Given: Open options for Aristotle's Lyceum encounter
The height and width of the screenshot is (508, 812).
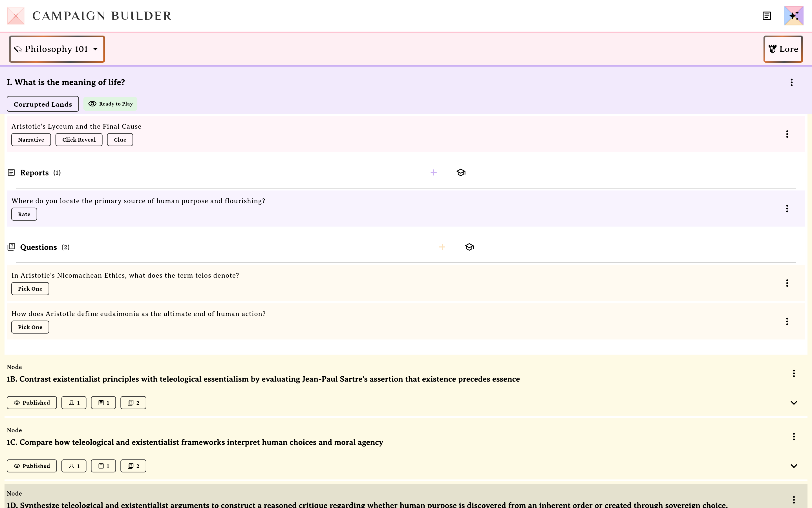Looking at the screenshot, I should (x=787, y=134).
